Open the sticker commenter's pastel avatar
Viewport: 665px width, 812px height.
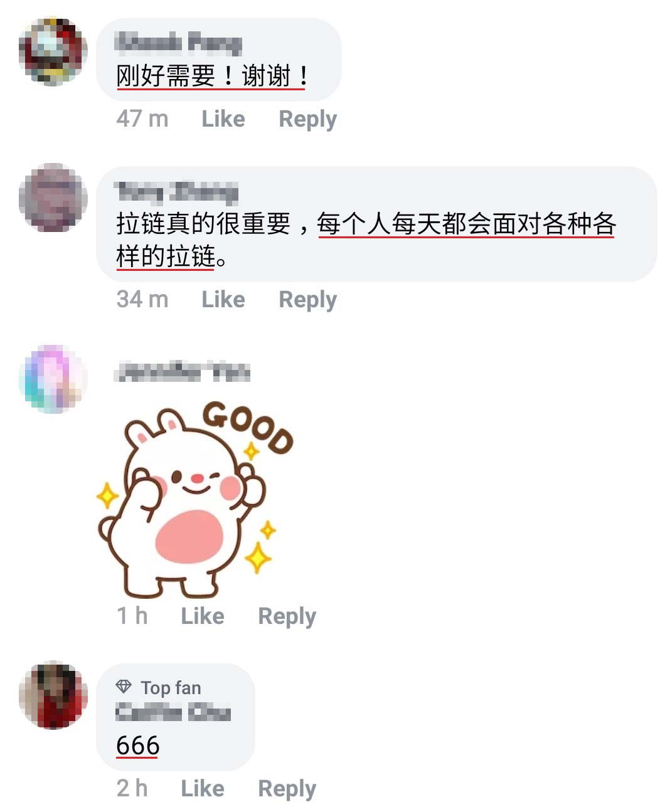click(x=53, y=379)
